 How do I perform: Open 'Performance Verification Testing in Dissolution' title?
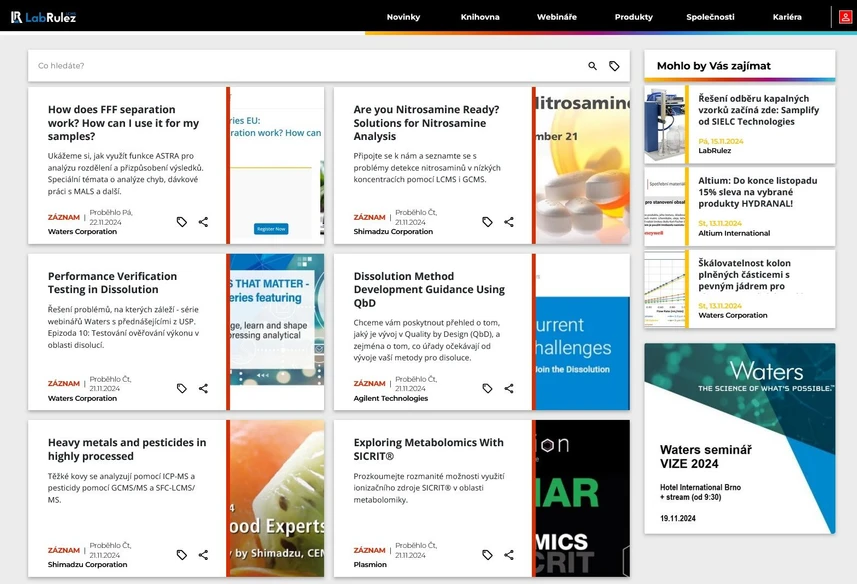113,283
